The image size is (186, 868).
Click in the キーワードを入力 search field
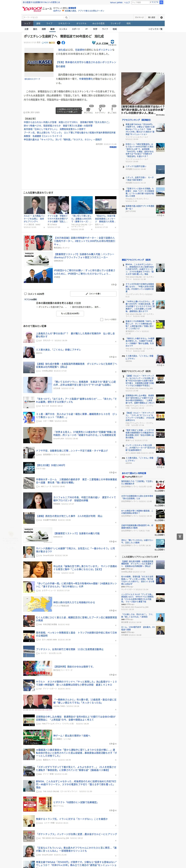[44, 18]
